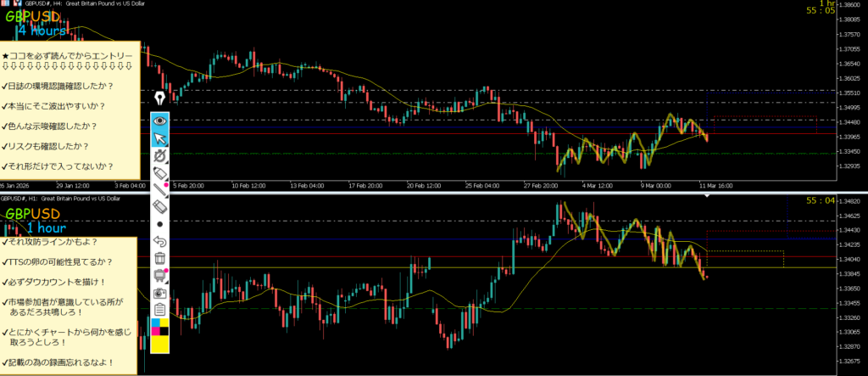Pick the large yellow color swatch
The width and height of the screenshot is (868, 376).
point(159,343)
